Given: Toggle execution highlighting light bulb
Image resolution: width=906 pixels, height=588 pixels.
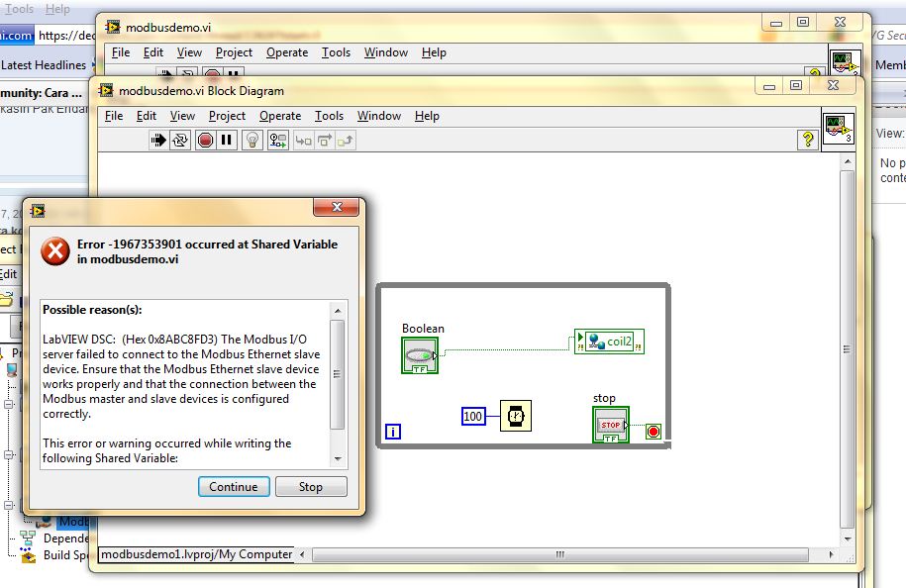Looking at the screenshot, I should (x=252, y=141).
